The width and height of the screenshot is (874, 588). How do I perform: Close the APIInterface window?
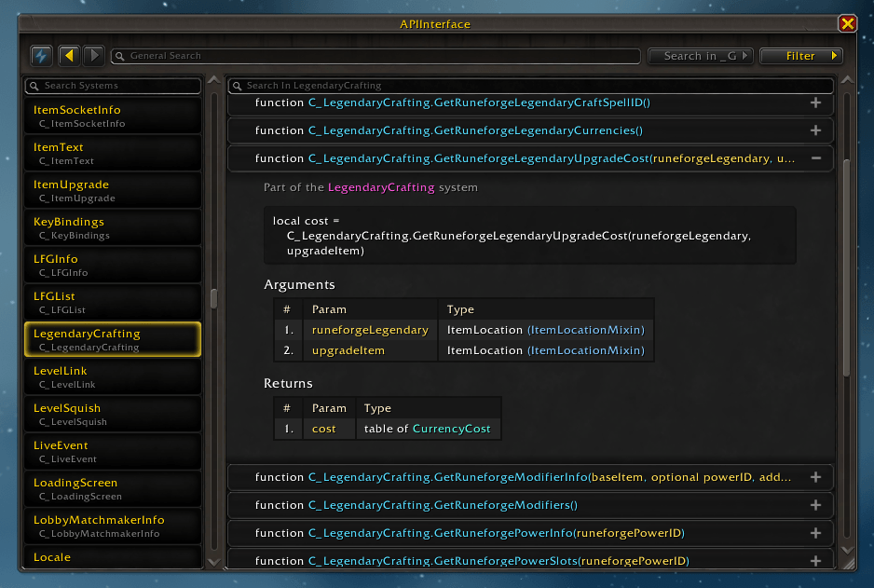pos(847,23)
